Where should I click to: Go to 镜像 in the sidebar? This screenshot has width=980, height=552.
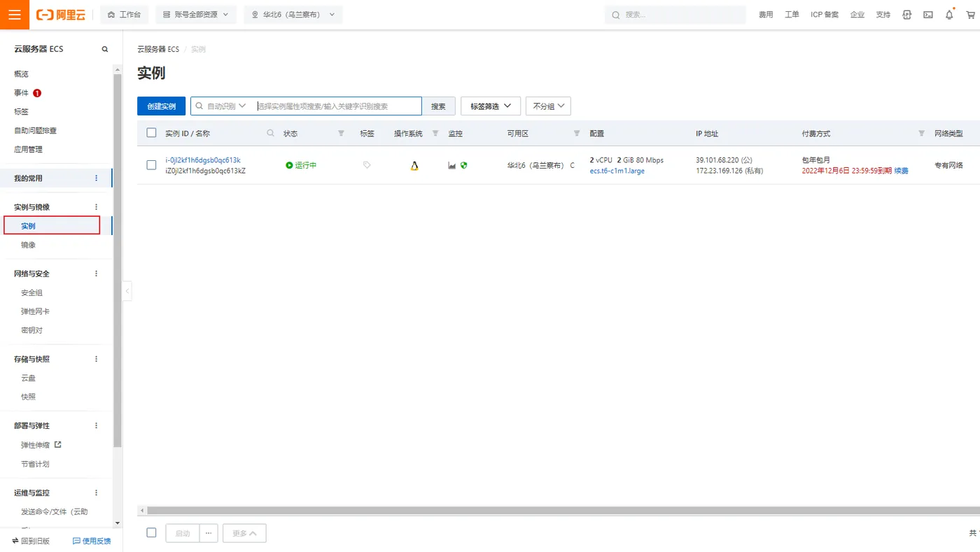point(29,245)
